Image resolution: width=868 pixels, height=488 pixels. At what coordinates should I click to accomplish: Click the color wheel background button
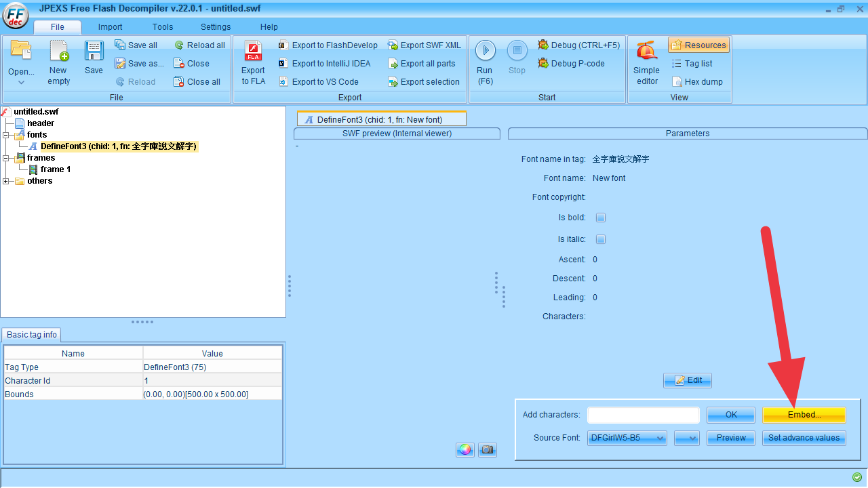point(465,449)
